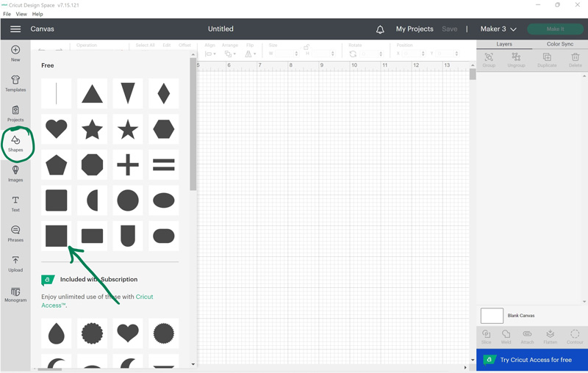Viewport: 588px width, 373px height.
Task: Insert the diamond shape
Action: tap(163, 94)
